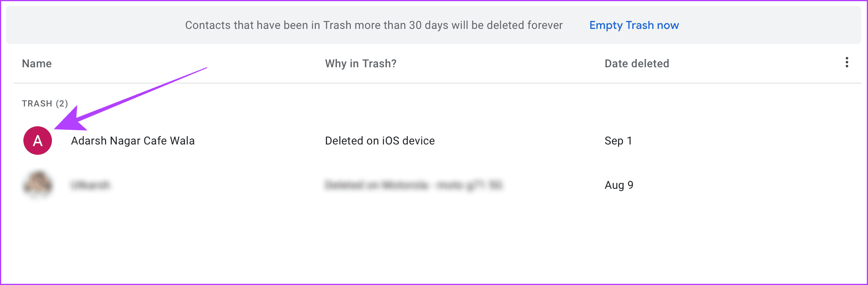Click Empty Trash now
The height and width of the screenshot is (285, 868).
pyautogui.click(x=634, y=25)
